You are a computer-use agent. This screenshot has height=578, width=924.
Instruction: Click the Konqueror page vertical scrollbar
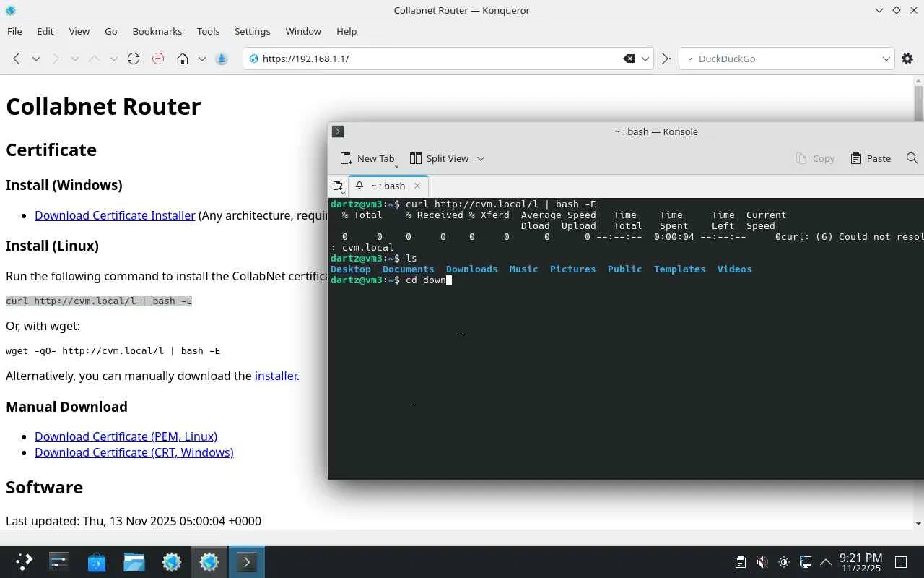coord(918,303)
